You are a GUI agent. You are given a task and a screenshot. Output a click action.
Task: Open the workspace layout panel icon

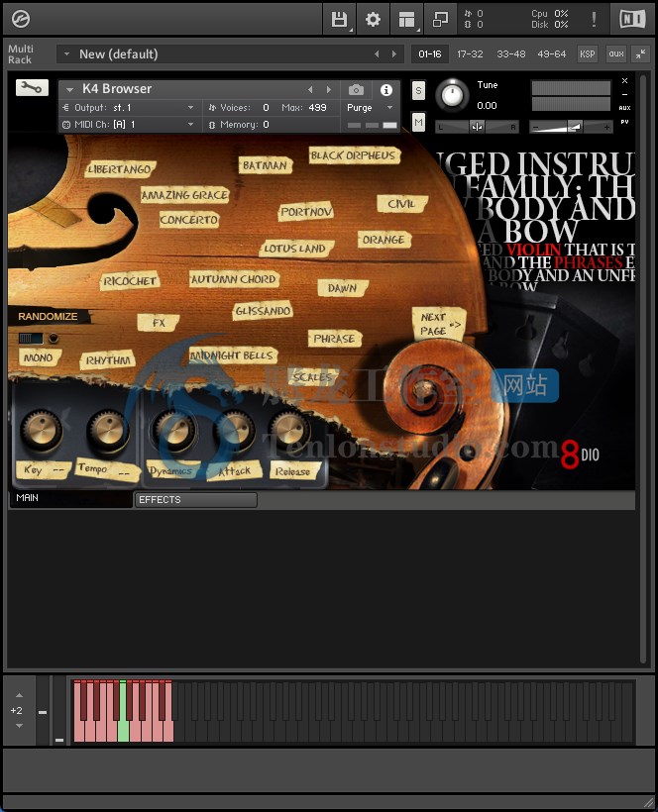[x=406, y=19]
